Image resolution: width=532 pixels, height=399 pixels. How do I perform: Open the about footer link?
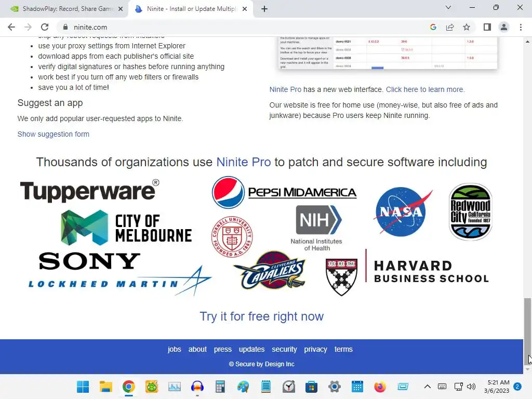(x=197, y=349)
